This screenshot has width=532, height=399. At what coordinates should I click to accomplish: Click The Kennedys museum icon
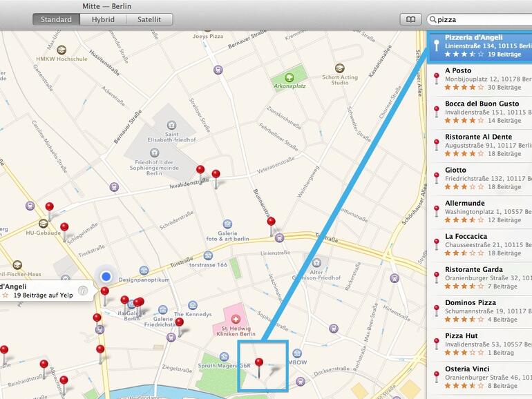(x=193, y=305)
